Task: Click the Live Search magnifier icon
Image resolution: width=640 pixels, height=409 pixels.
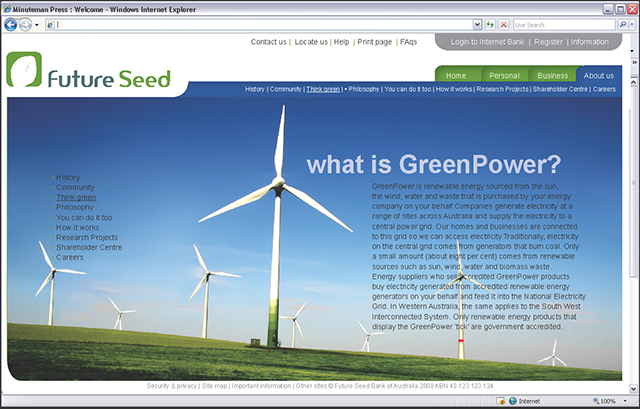Action: (x=622, y=25)
